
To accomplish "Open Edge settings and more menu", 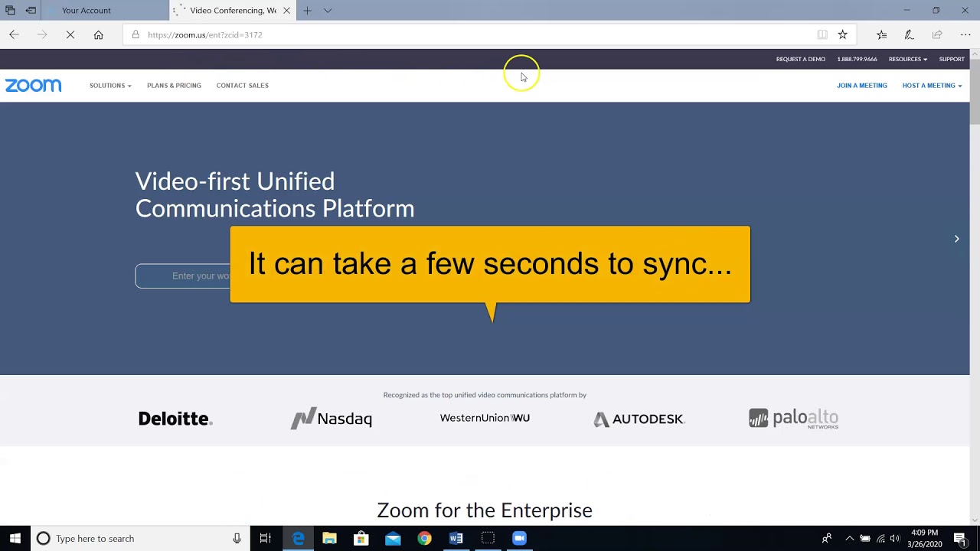I will click(965, 34).
